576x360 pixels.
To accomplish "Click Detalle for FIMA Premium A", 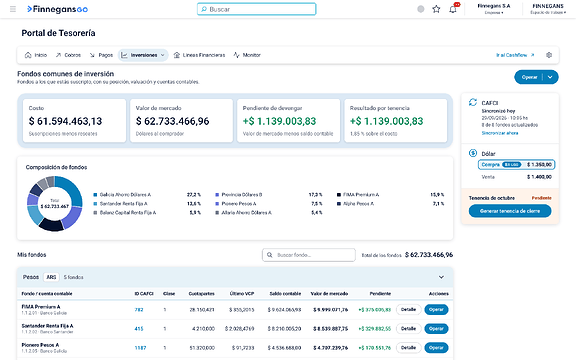I will (408, 310).
